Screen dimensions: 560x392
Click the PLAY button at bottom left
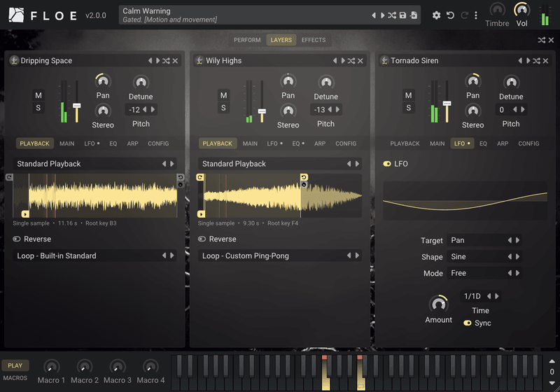pos(15,365)
